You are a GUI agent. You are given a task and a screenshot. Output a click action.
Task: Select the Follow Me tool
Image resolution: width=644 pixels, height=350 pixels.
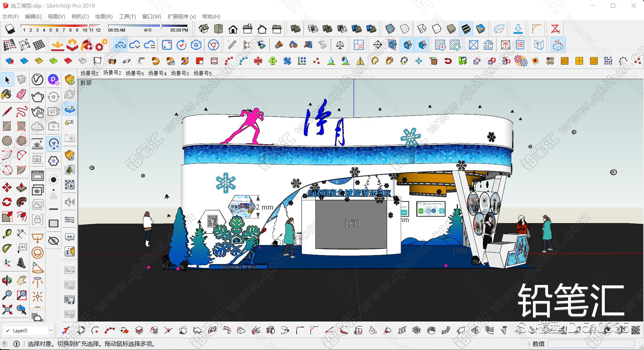(22, 202)
